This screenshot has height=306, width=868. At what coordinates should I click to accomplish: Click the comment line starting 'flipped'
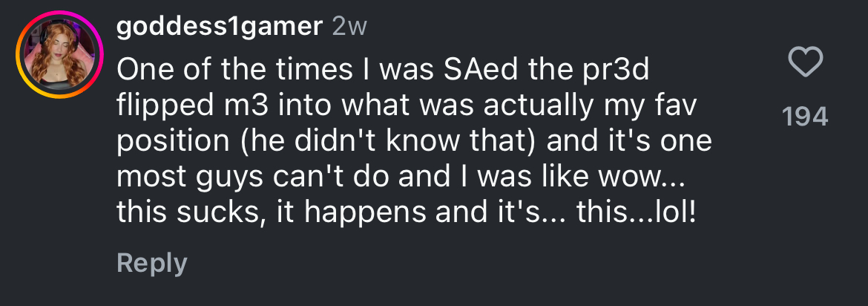pyautogui.click(x=407, y=107)
